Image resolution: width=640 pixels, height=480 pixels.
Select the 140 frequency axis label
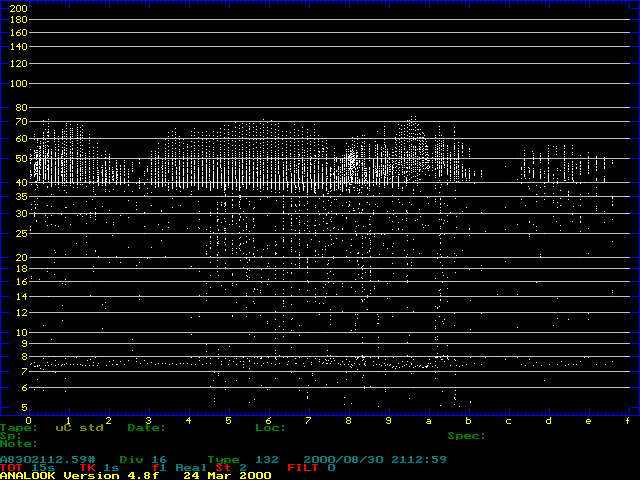pos(18,47)
